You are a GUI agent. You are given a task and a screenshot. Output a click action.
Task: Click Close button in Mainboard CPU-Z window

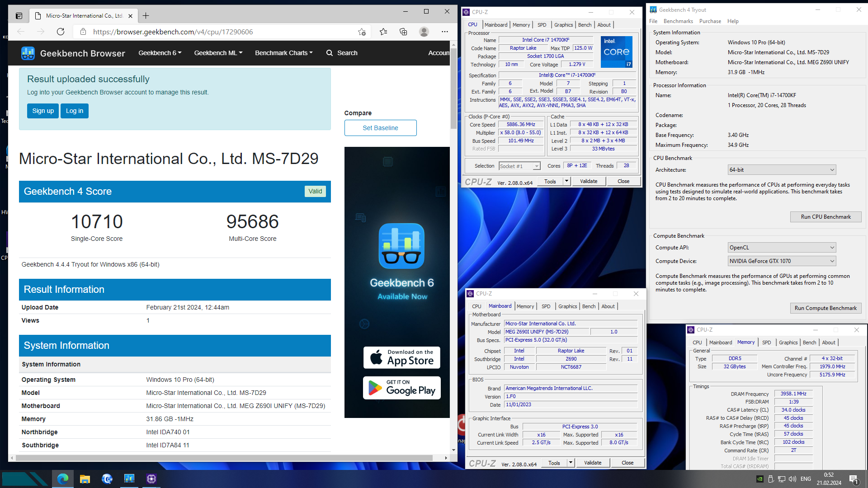click(627, 463)
